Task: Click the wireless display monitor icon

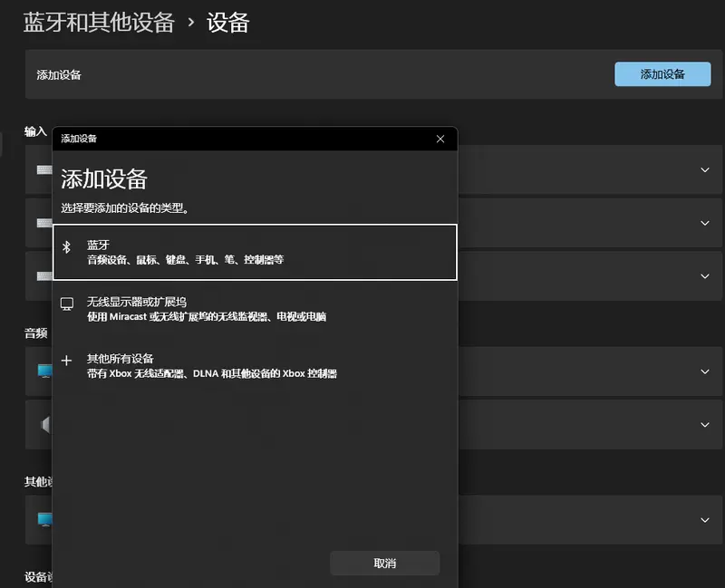Action: pyautogui.click(x=67, y=304)
